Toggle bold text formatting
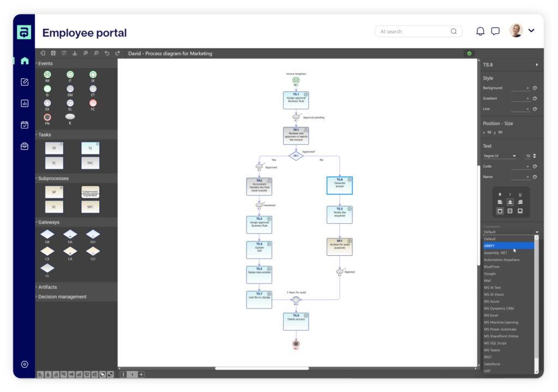558x392 pixels. coord(500,193)
